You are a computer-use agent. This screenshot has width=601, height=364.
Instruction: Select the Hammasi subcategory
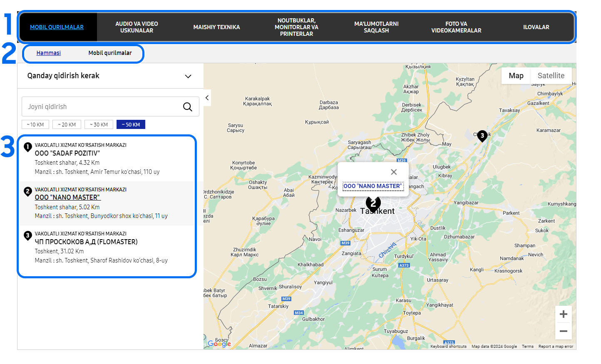[x=49, y=53]
